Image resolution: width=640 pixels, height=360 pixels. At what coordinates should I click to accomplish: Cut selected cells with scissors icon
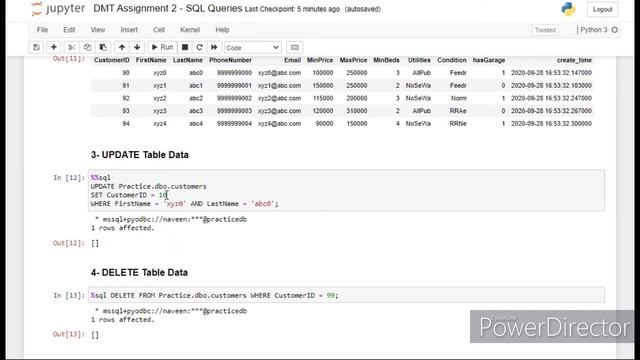pos(71,47)
